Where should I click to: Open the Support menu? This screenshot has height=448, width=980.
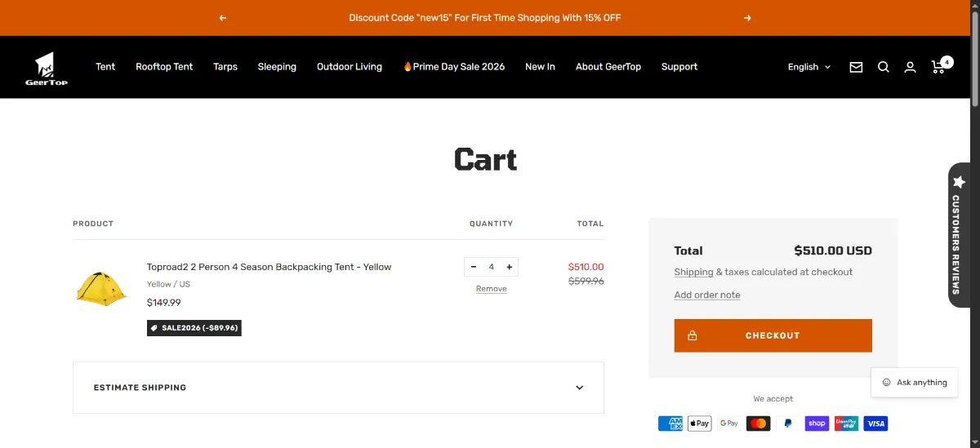click(x=679, y=67)
